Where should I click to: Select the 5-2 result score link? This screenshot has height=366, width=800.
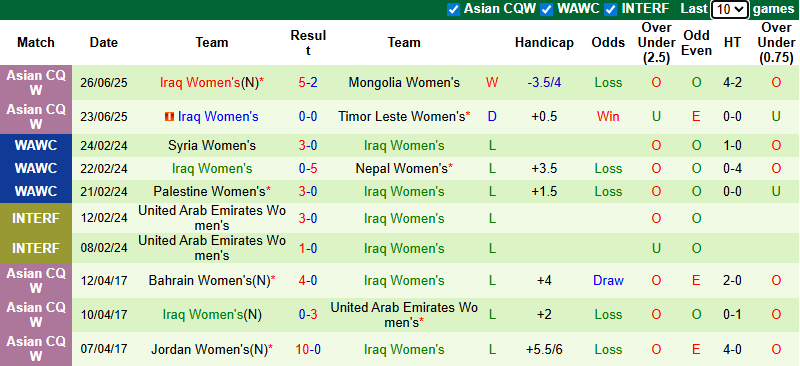(x=308, y=83)
